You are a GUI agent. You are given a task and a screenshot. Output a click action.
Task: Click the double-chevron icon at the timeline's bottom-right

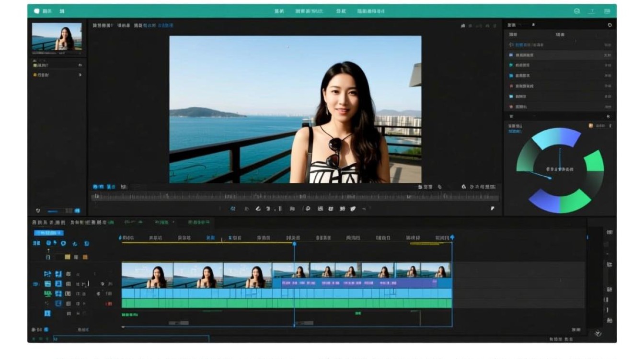coord(598,334)
